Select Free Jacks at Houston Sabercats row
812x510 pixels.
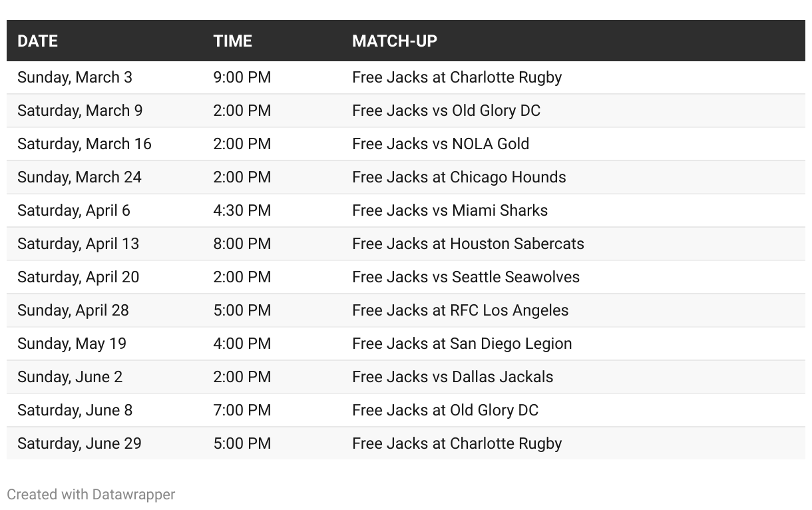point(468,244)
